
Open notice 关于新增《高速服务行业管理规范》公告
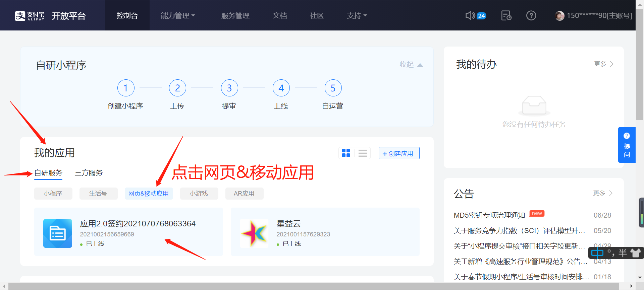(521, 261)
